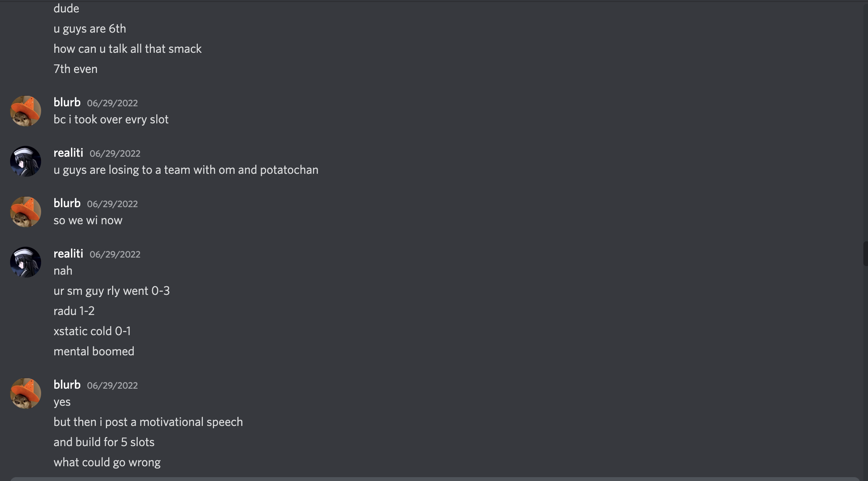The image size is (868, 481).
Task: Click the otter-in-hat profile picture near the bottom message
Action: coord(24,393)
